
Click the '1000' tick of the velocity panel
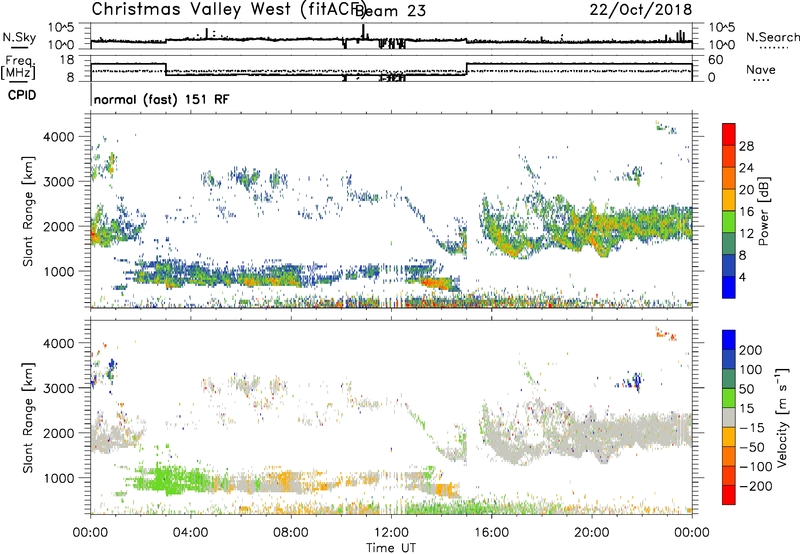click(59, 478)
